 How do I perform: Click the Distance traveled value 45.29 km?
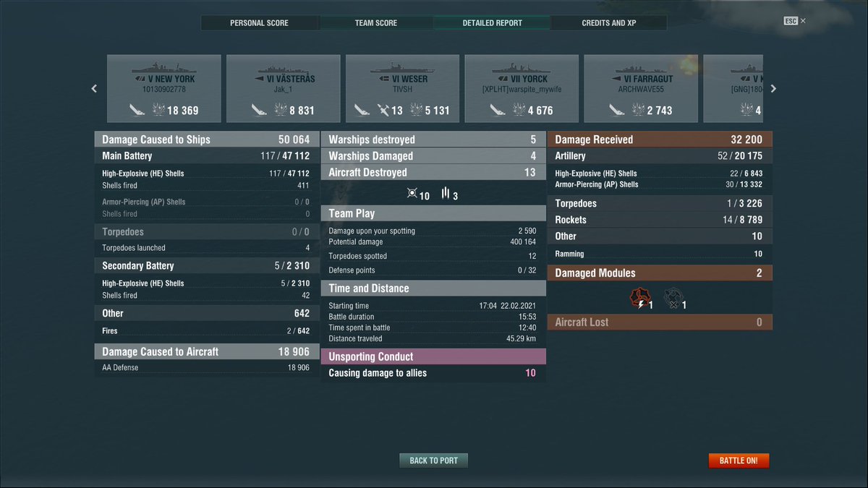click(521, 339)
